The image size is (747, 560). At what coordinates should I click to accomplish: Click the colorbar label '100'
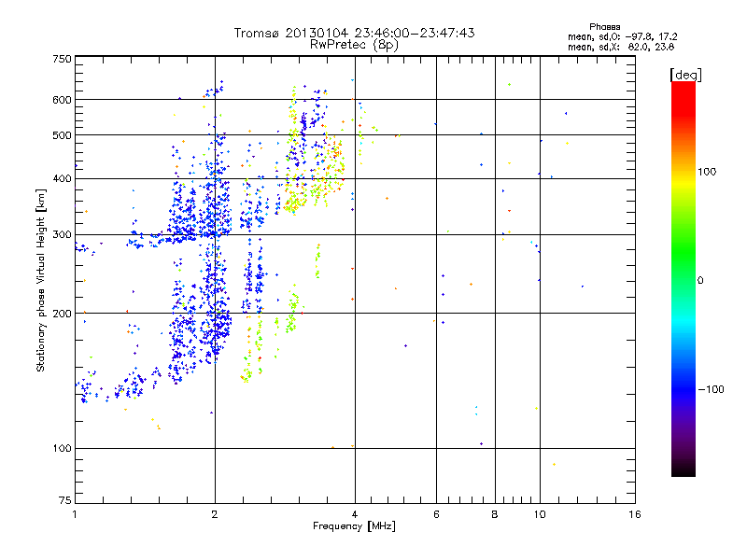tap(707, 172)
